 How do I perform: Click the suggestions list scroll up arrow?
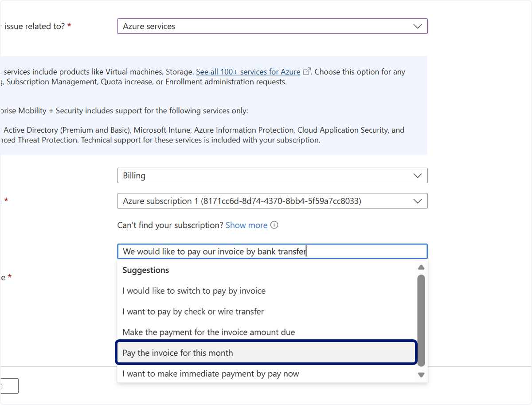pos(421,267)
